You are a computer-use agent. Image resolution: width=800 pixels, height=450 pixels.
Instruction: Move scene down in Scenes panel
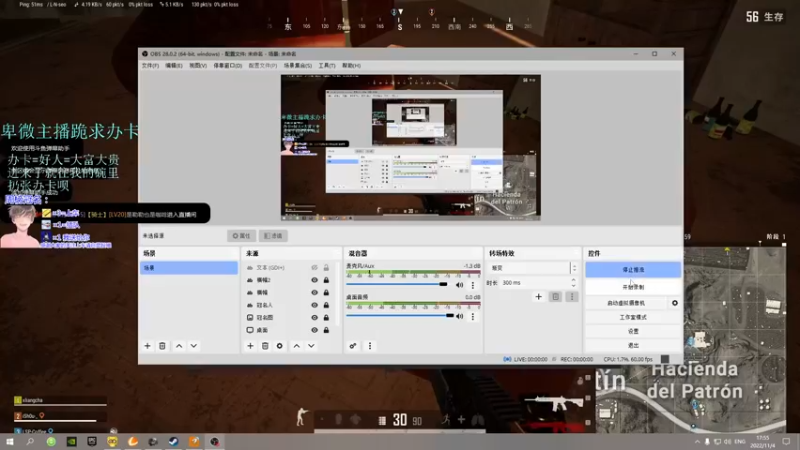click(x=194, y=346)
